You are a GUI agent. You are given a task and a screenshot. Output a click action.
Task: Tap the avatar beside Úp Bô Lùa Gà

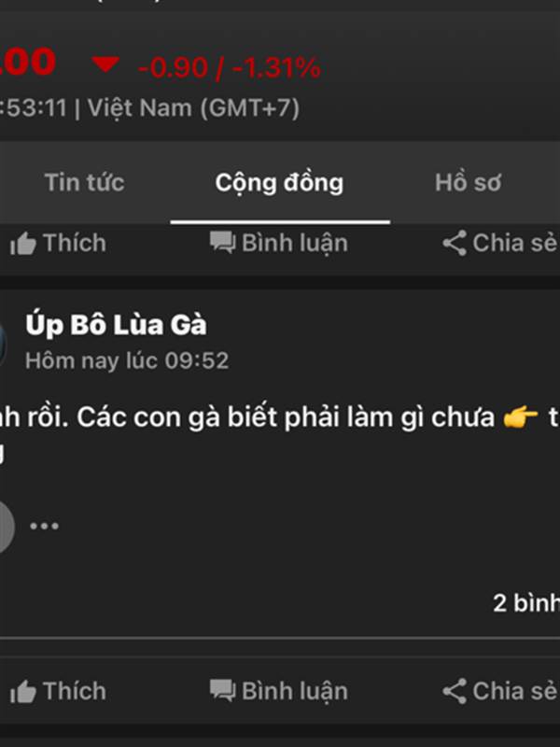click(3, 344)
